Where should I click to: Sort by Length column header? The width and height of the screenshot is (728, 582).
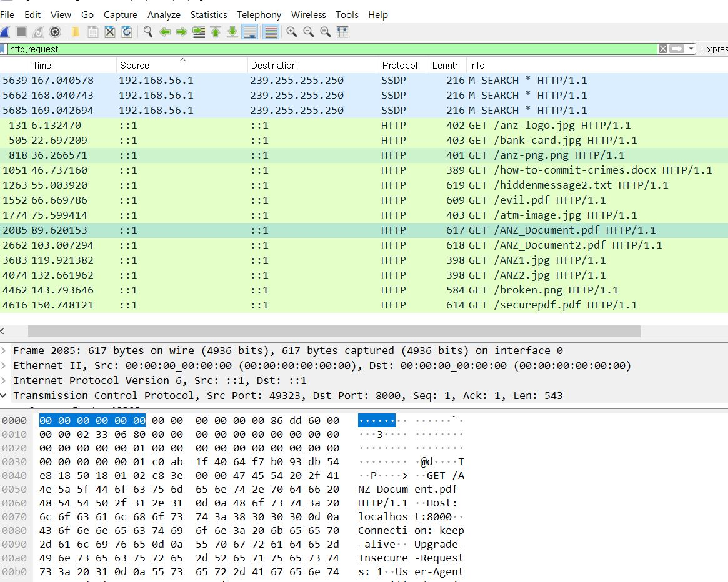coord(447,66)
